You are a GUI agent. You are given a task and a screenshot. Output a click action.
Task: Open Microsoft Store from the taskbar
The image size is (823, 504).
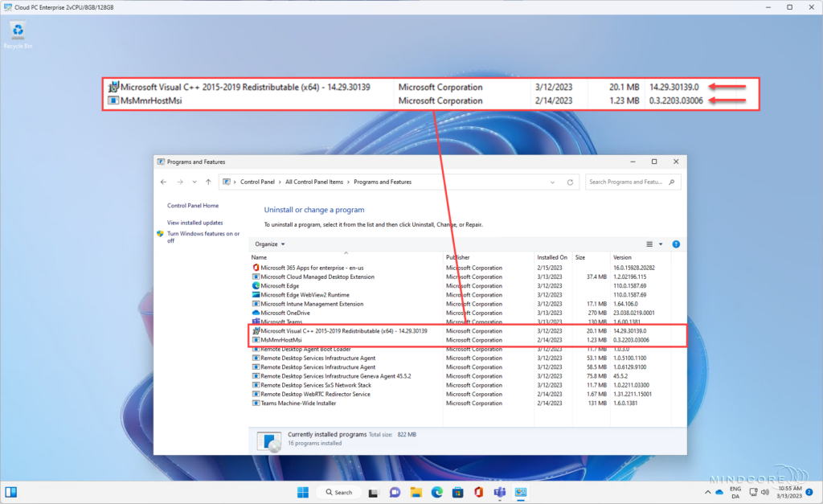[457, 492]
